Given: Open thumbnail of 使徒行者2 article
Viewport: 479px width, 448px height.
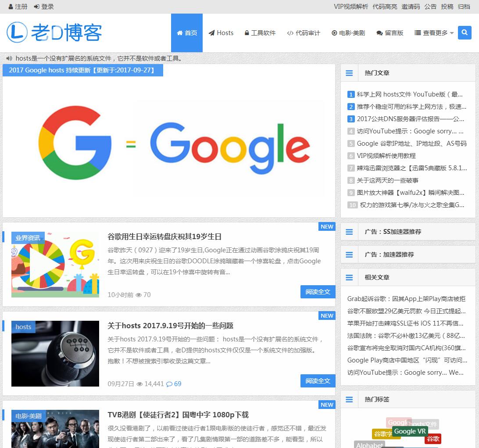Looking at the screenshot, I should tap(55, 429).
